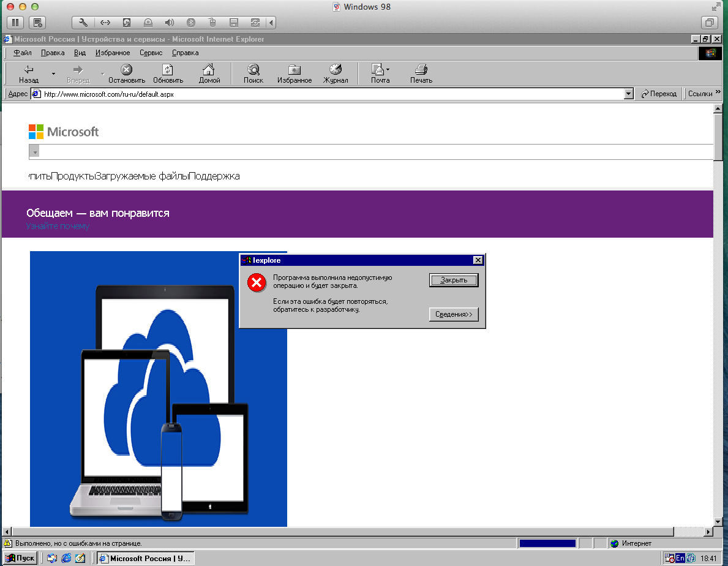Image resolution: width=728 pixels, height=566 pixels.
Task: Click the sound speaker icon in VM toolbar
Action: pyautogui.click(x=170, y=22)
